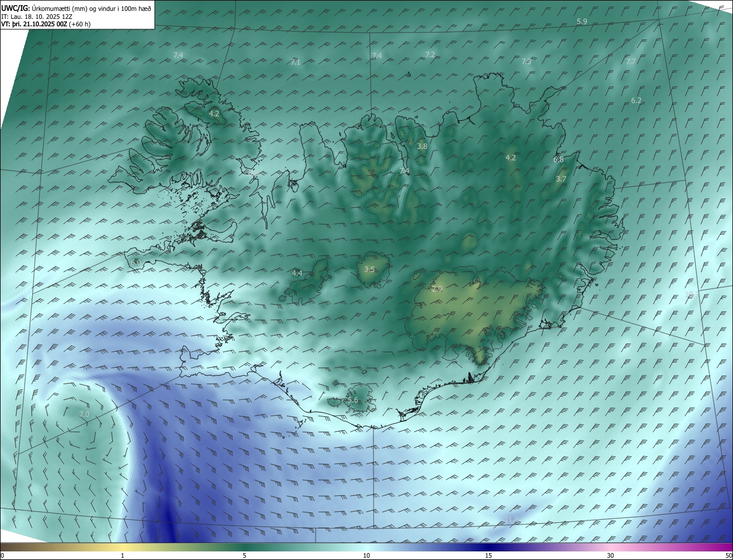Click the 7.3 value label

point(526,61)
